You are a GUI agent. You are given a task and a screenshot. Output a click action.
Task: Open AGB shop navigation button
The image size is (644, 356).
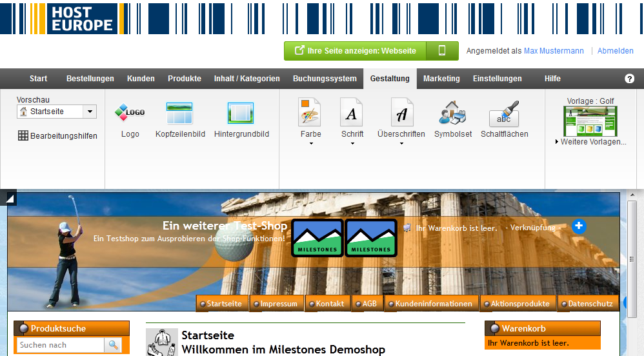(x=368, y=304)
